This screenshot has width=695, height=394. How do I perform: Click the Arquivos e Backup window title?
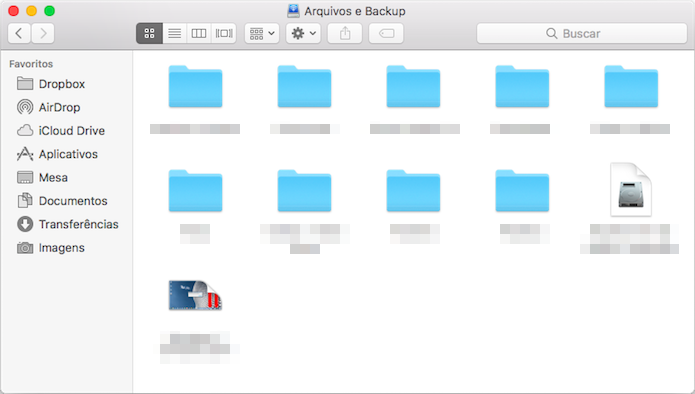(x=355, y=11)
